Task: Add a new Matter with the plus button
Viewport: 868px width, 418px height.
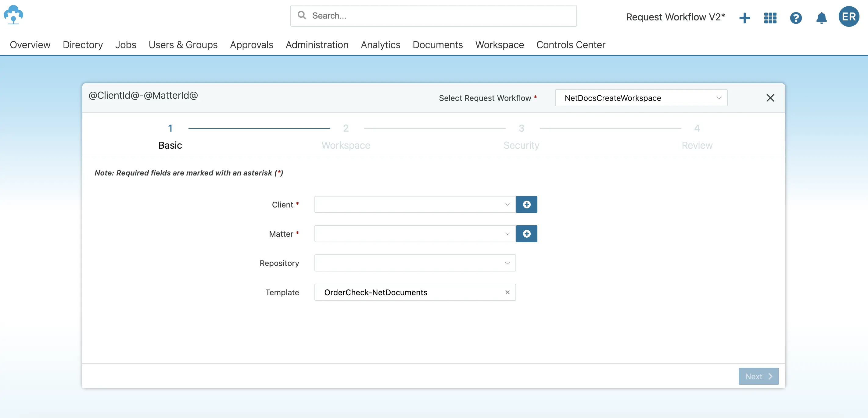Action: [x=527, y=234]
